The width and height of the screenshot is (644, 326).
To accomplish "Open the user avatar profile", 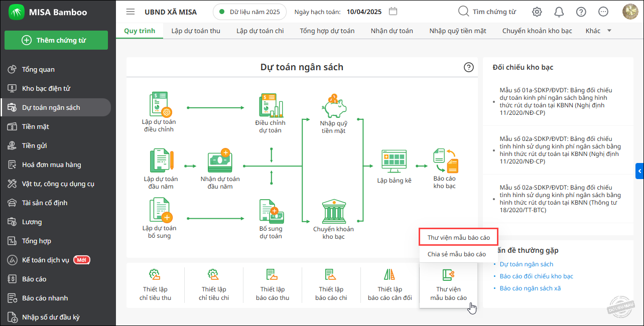I will point(630,12).
